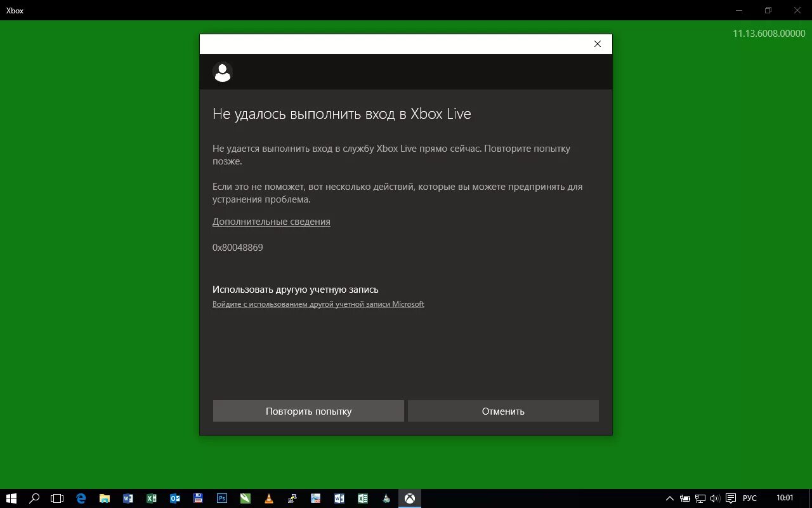
Task: Close the Xbox Live sign-in error dialog
Action: click(x=597, y=44)
